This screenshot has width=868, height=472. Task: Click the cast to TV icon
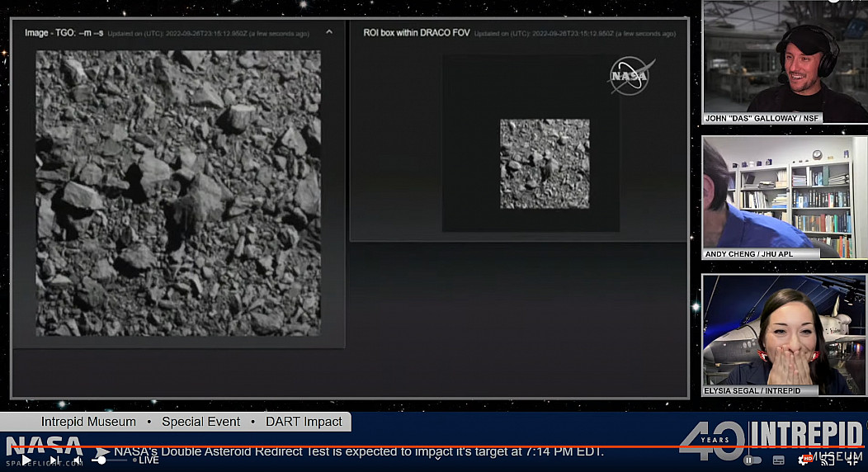click(828, 460)
